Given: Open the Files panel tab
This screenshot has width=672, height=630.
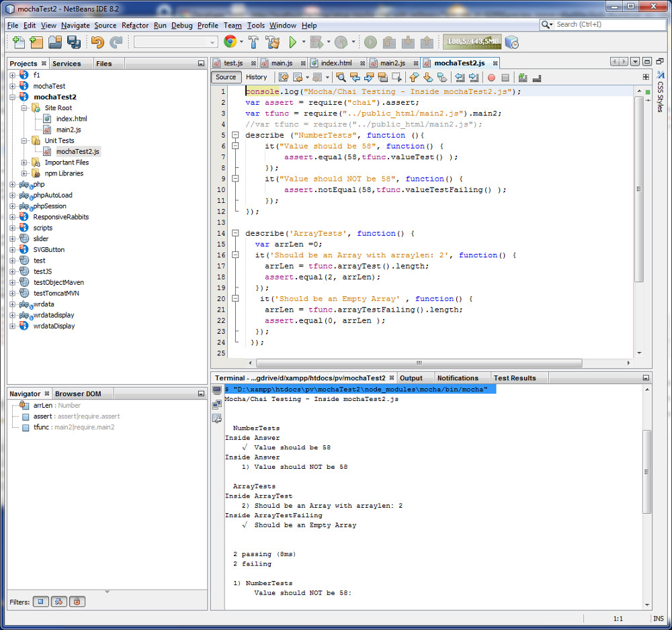Looking at the screenshot, I should [x=103, y=63].
